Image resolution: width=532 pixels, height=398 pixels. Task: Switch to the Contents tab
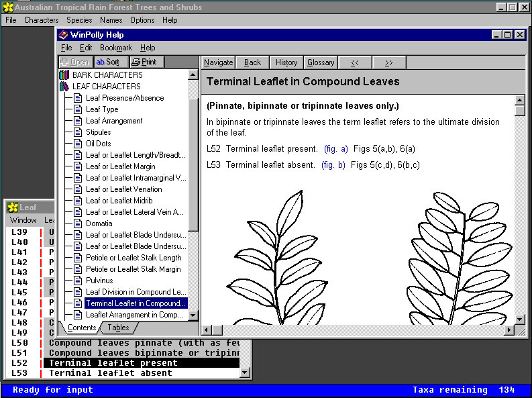82,328
